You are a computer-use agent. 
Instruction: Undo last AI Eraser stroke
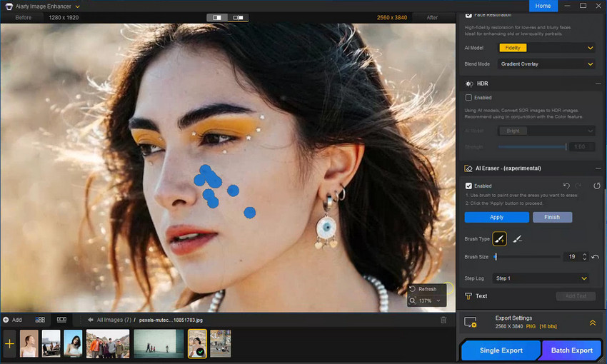click(566, 186)
